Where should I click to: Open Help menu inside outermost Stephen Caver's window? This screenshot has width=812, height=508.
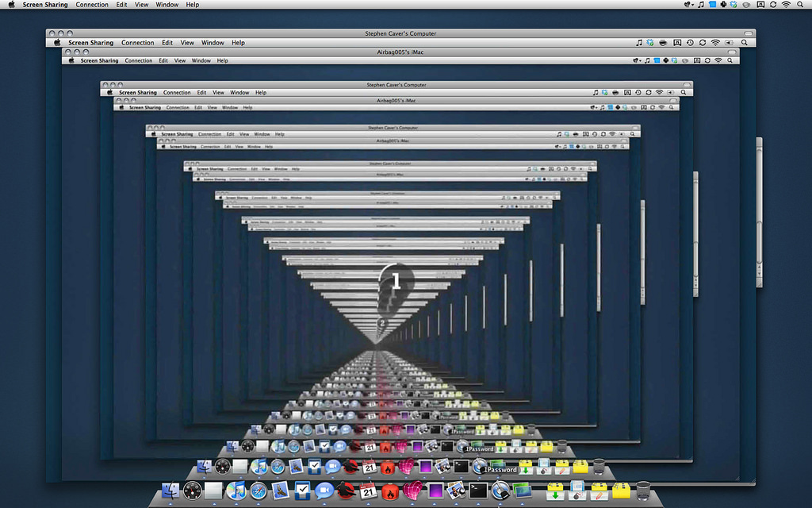pyautogui.click(x=238, y=43)
